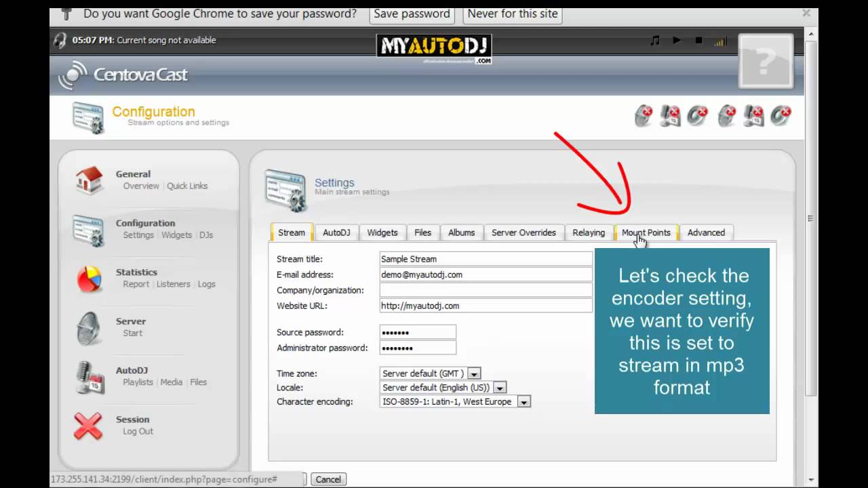
Task: Open the Overview link under General
Action: point(141,186)
